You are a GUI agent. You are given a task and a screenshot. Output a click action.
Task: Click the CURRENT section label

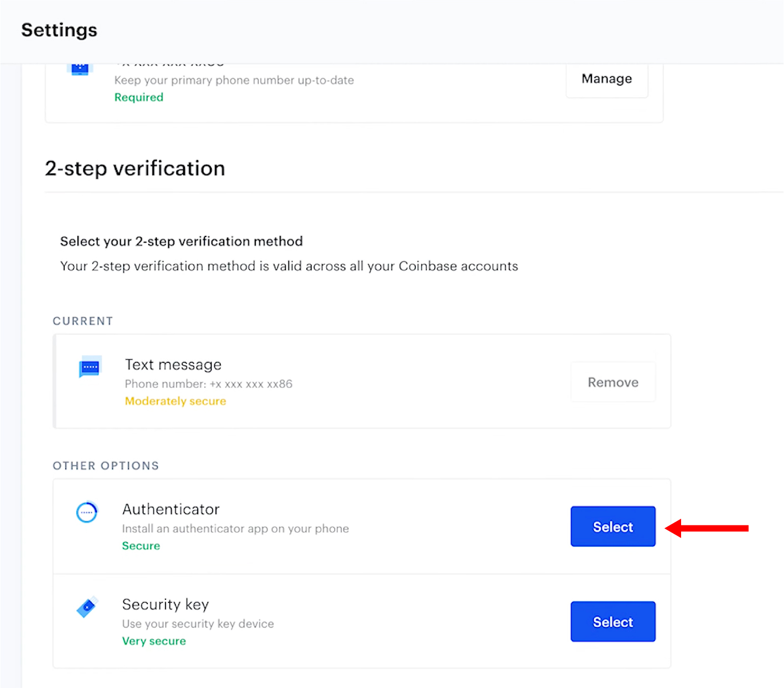(83, 321)
